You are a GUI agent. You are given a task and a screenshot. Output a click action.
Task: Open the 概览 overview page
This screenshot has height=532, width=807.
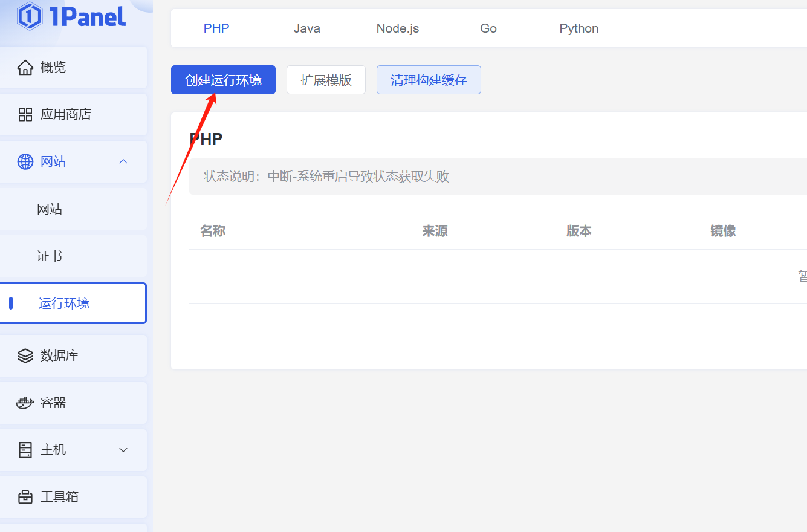(x=73, y=67)
